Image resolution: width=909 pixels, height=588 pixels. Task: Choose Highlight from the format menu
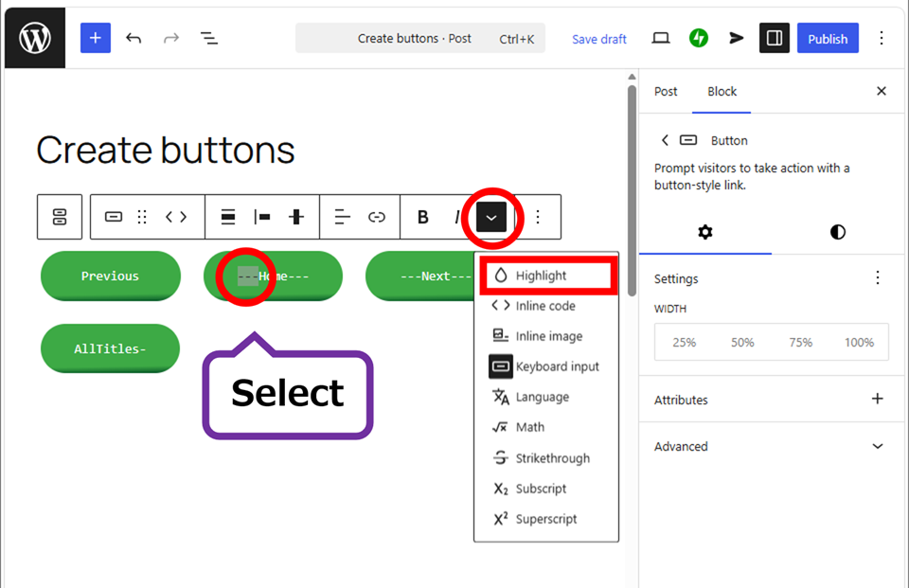click(x=546, y=276)
